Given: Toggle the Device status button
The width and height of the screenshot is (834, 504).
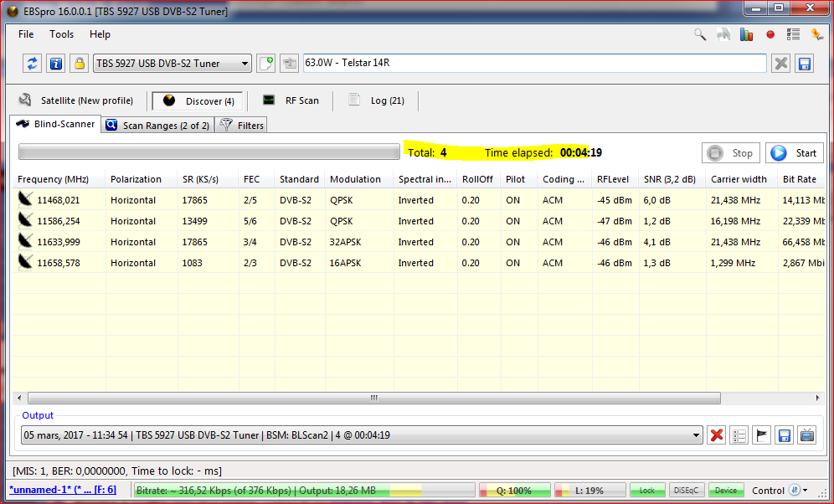Looking at the screenshot, I should 726,491.
